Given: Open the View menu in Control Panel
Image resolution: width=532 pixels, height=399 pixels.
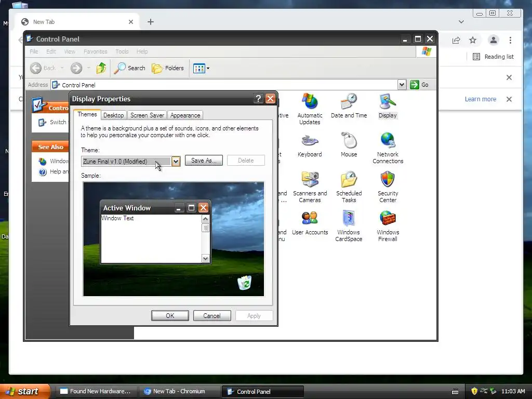Looking at the screenshot, I should pos(70,51).
